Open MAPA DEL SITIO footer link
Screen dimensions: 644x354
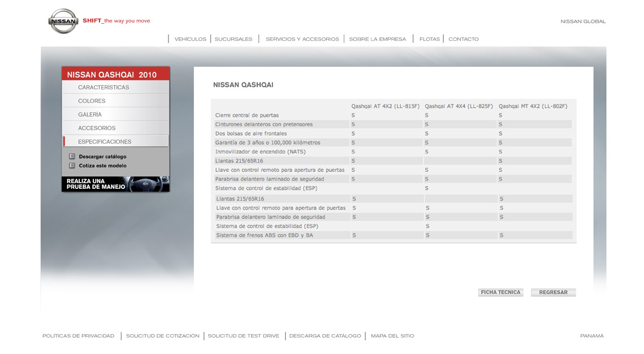click(x=392, y=336)
